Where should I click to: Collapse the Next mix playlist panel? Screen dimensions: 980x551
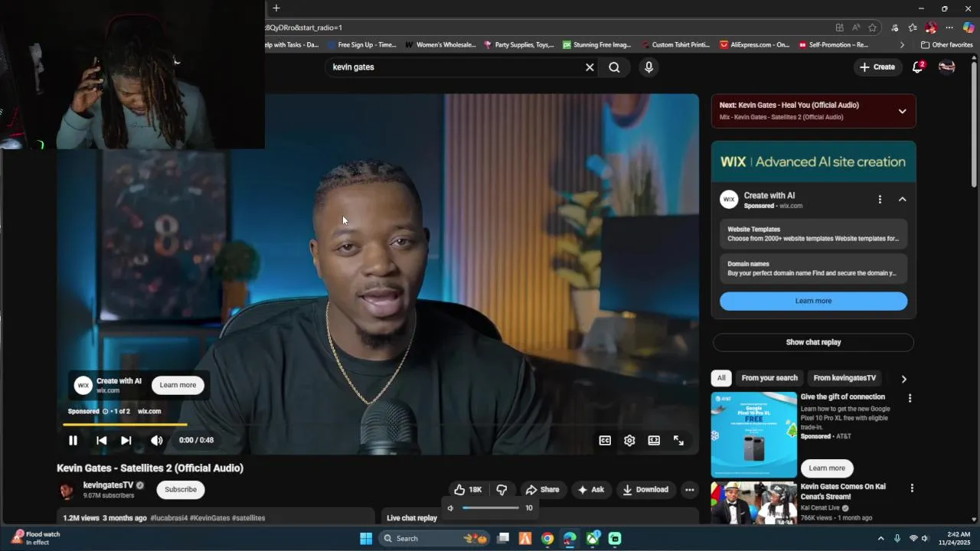tap(902, 111)
